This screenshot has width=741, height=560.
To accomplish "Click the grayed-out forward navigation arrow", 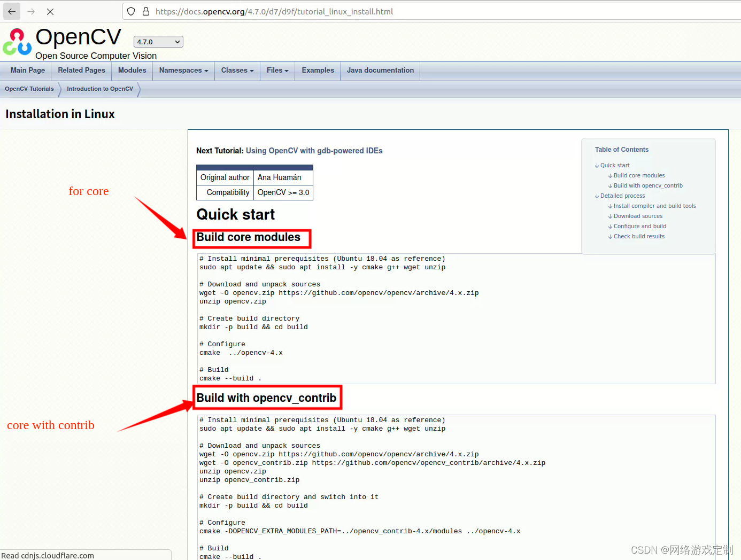I will [32, 11].
